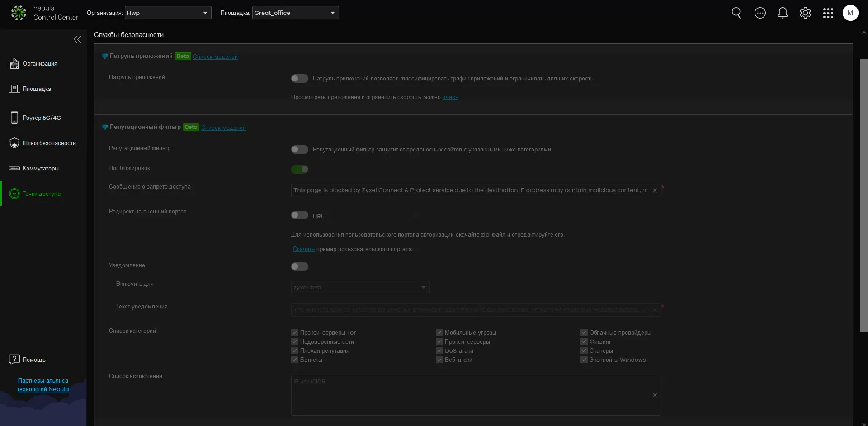The height and width of the screenshot is (426, 868).
Task: Click the Площадка site icon
Action: (14, 89)
